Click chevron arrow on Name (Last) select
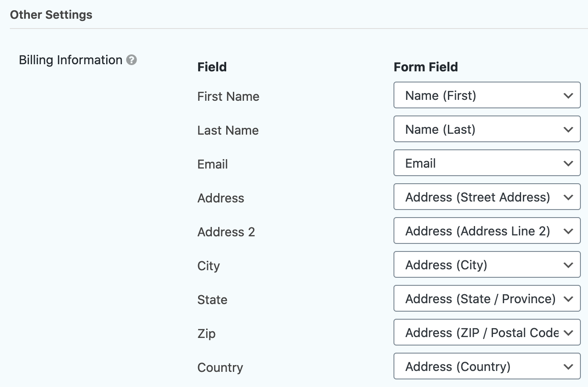The height and width of the screenshot is (387, 588). (x=568, y=130)
